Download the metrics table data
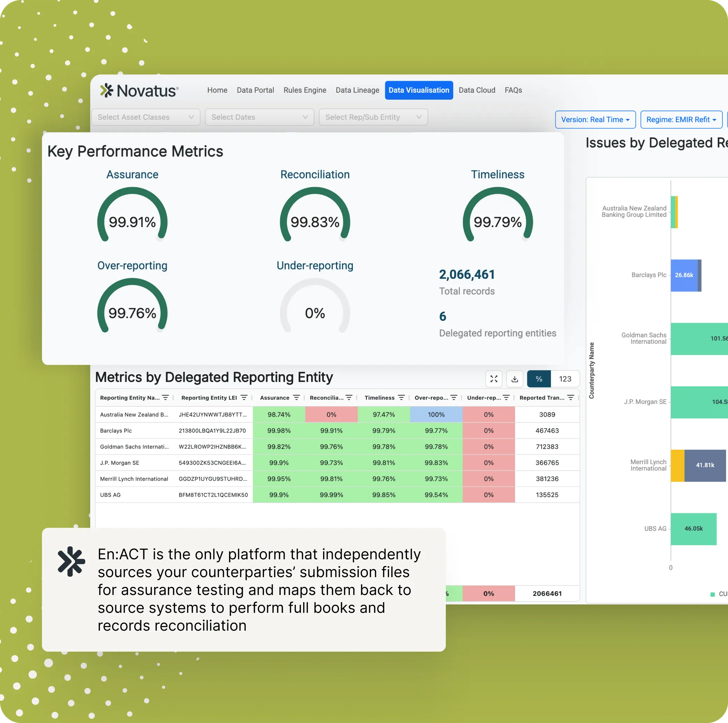The width and height of the screenshot is (728, 723). [x=515, y=379]
